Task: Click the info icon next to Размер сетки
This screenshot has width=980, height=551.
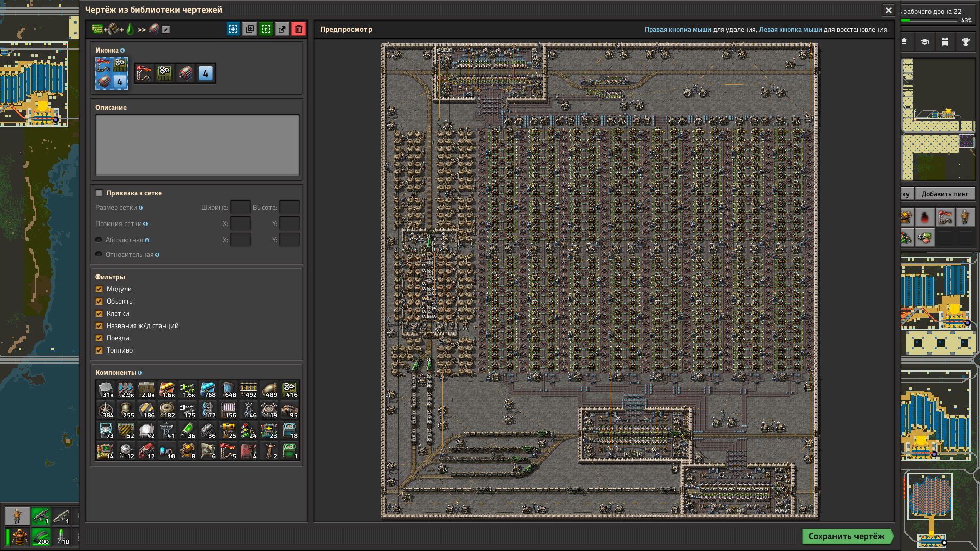Action: point(141,208)
